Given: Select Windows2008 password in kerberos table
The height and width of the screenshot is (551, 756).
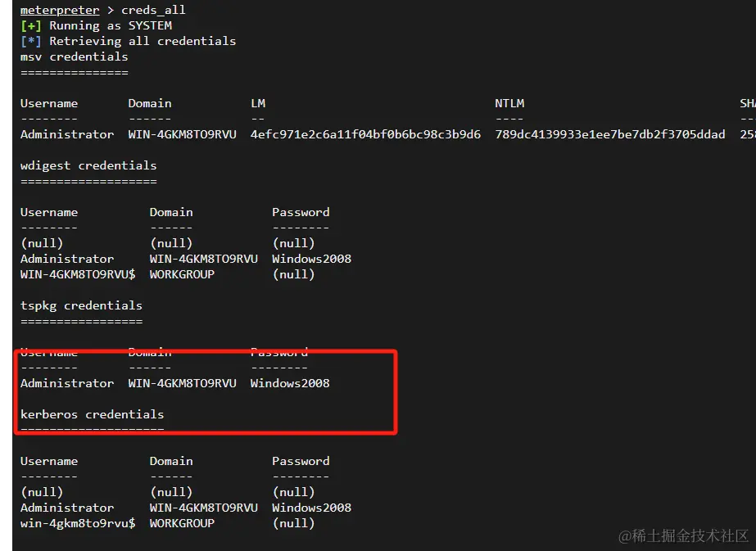Looking at the screenshot, I should click(311, 508).
